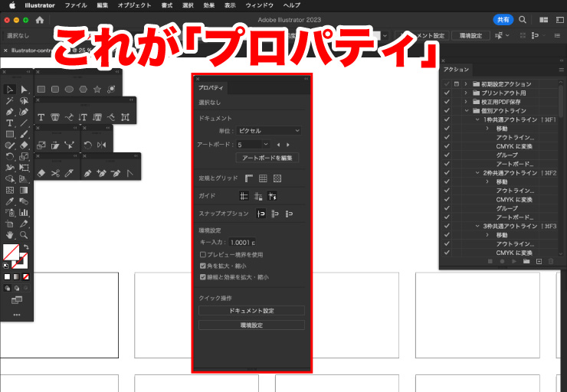Click the blue 共有 share button
Image resolution: width=567 pixels, height=392 pixels.
tap(503, 20)
